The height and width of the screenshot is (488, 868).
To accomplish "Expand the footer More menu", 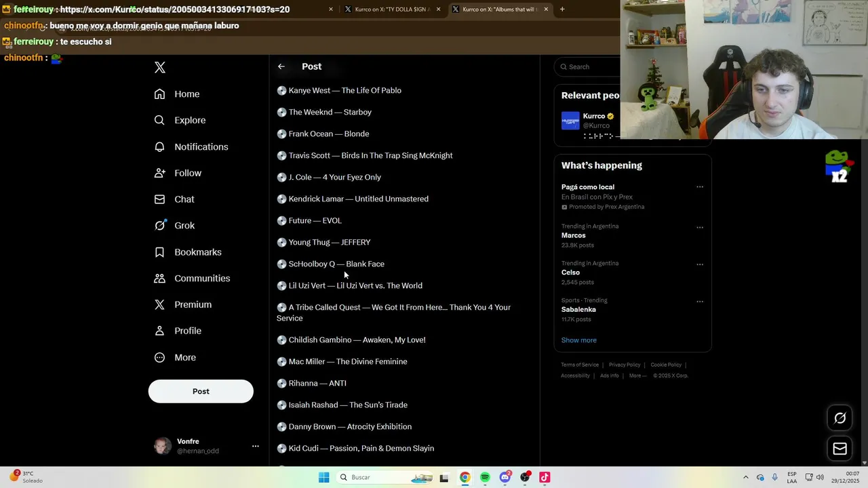I will [x=637, y=375].
